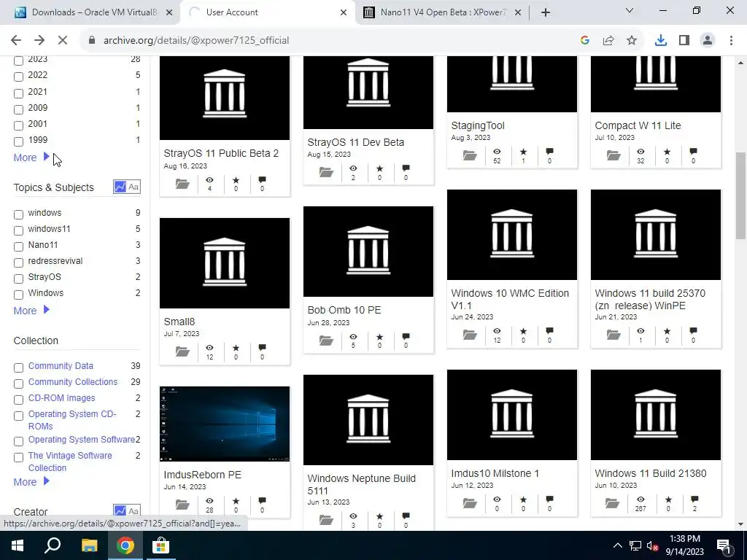The image size is (747, 560).
Task: Open Windows Start menu
Action: pyautogui.click(x=17, y=545)
